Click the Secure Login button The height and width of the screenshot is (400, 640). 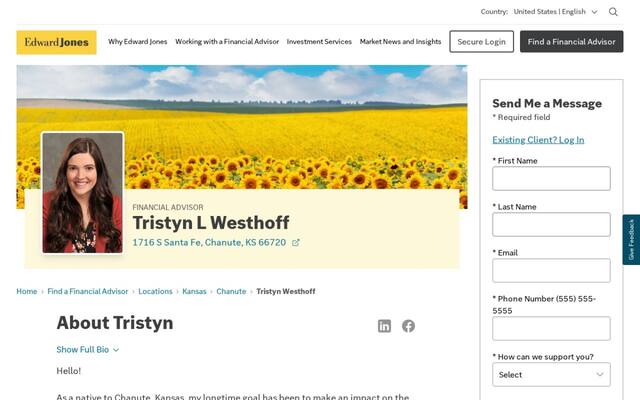tap(482, 42)
